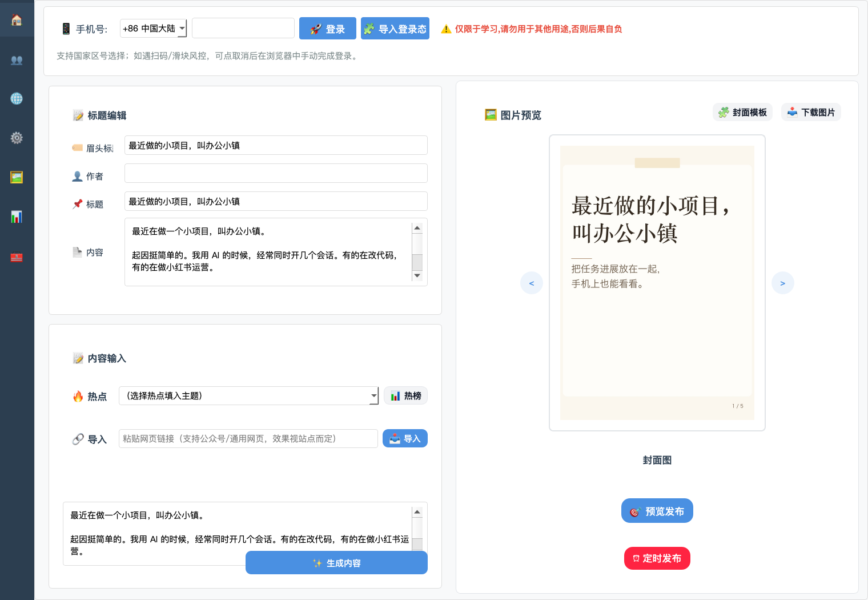Click the 热榜 hot list button

pyautogui.click(x=405, y=395)
